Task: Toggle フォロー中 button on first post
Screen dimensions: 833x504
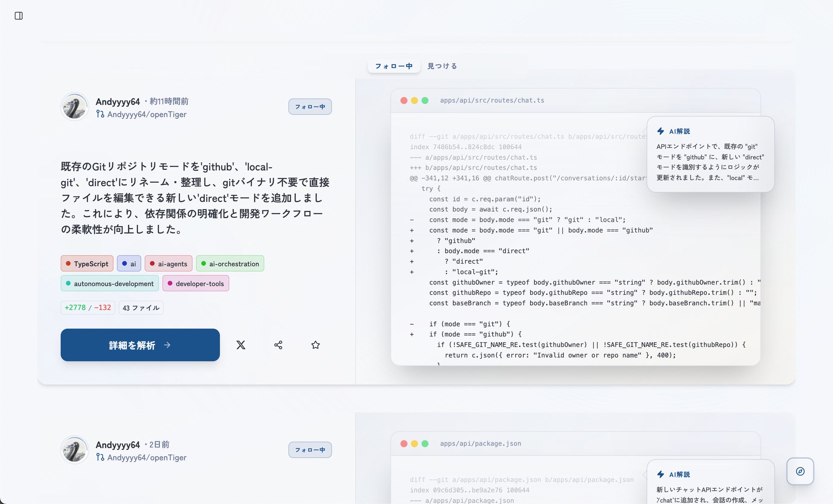Action: (310, 107)
